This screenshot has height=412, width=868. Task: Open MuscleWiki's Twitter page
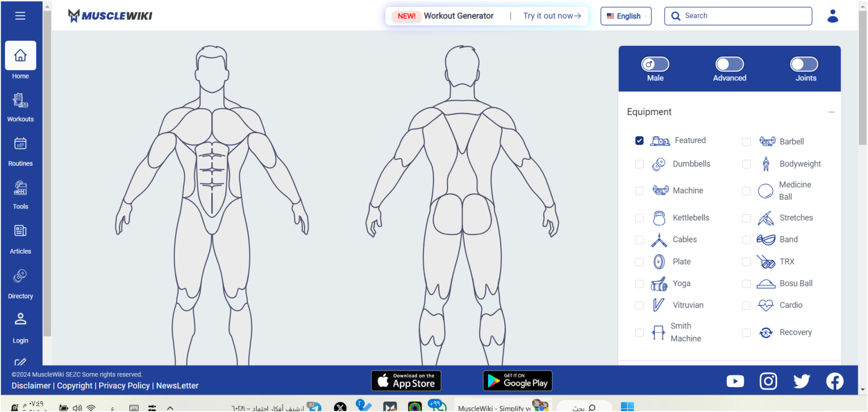click(x=801, y=381)
